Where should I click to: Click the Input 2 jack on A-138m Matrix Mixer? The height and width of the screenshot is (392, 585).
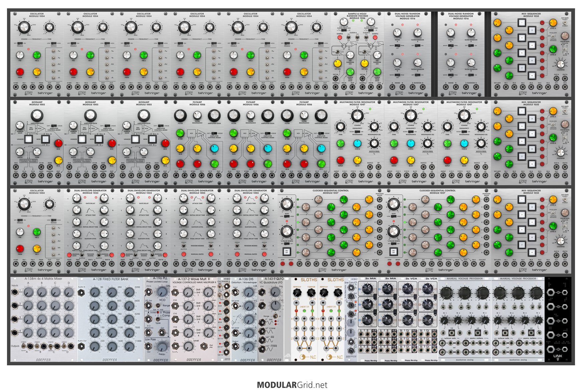point(15,306)
